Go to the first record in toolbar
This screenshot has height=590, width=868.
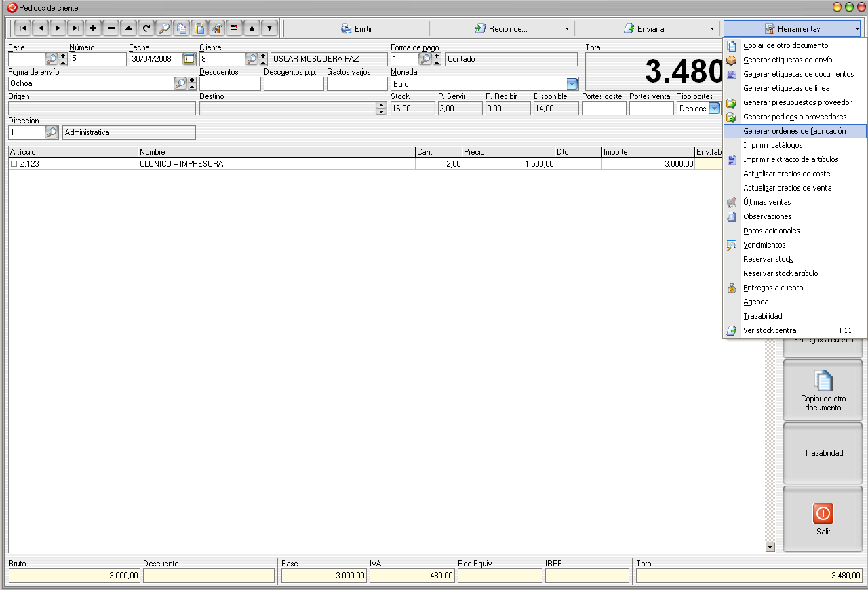(x=22, y=28)
